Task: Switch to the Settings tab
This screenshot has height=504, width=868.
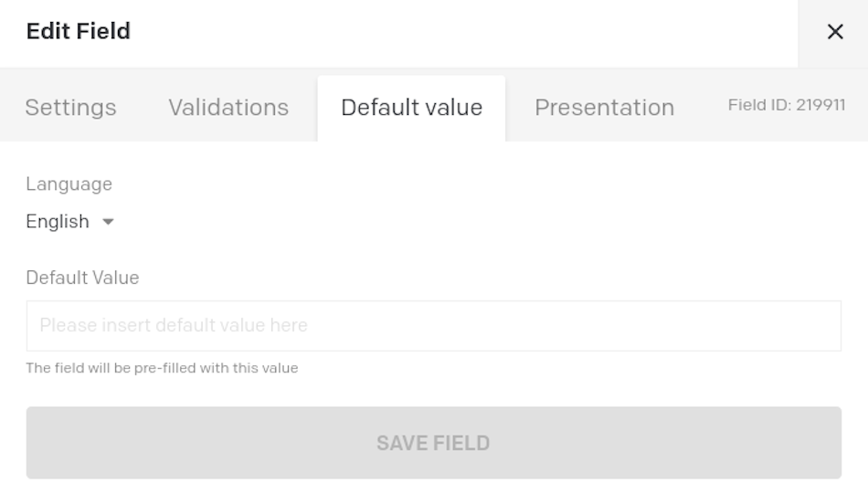Action: pyautogui.click(x=71, y=108)
